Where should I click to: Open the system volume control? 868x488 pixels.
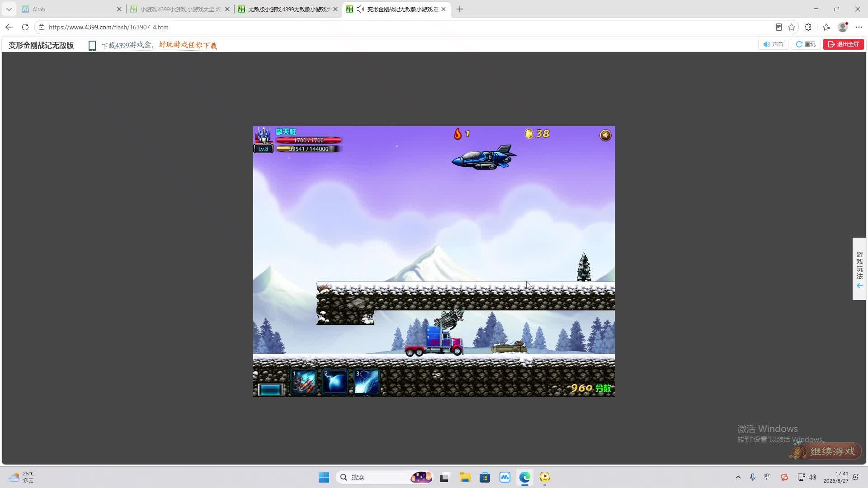click(x=812, y=477)
